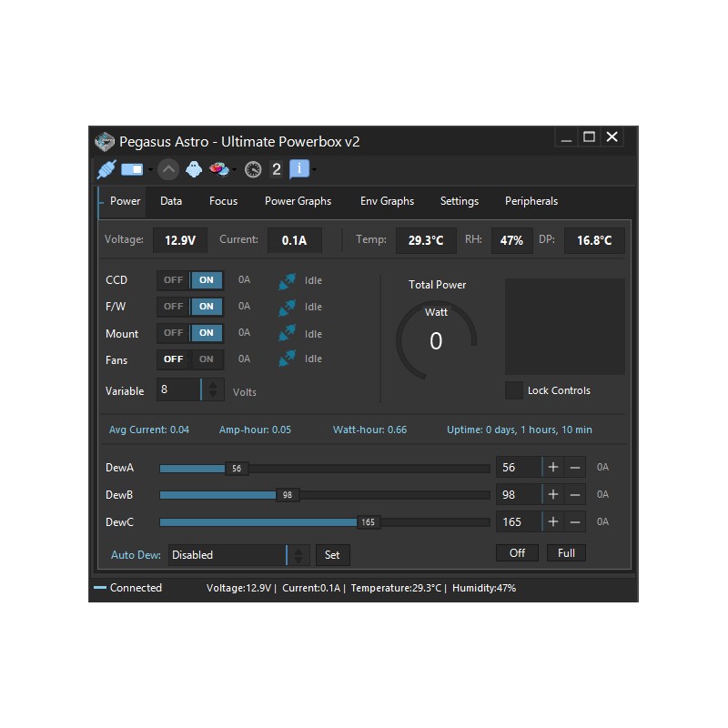Viewport: 728px width, 728px height.
Task: Increase DewA with plus button
Action: [x=553, y=467]
